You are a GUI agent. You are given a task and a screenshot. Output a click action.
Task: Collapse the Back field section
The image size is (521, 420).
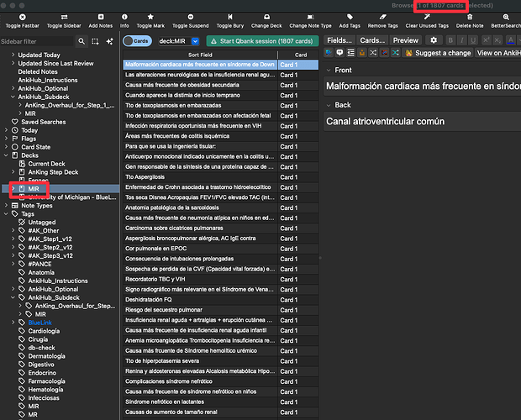[329, 105]
